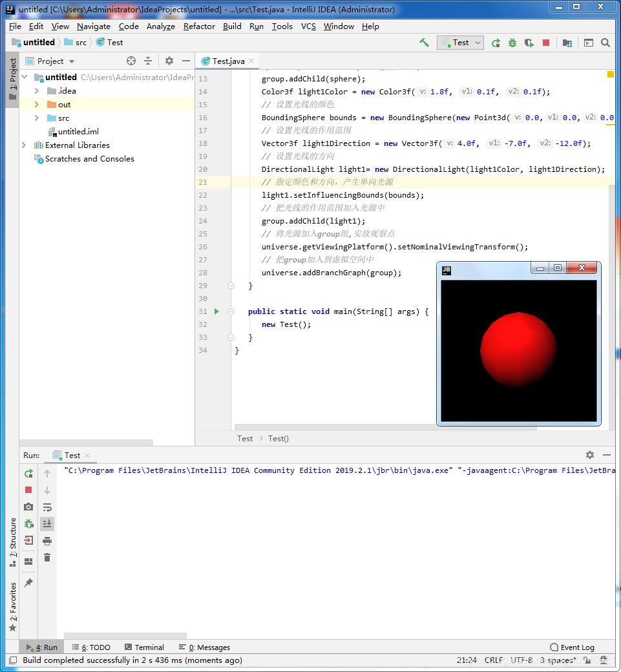This screenshot has height=672, width=621.
Task: Click the Clear All trash icon
Action: 47,558
